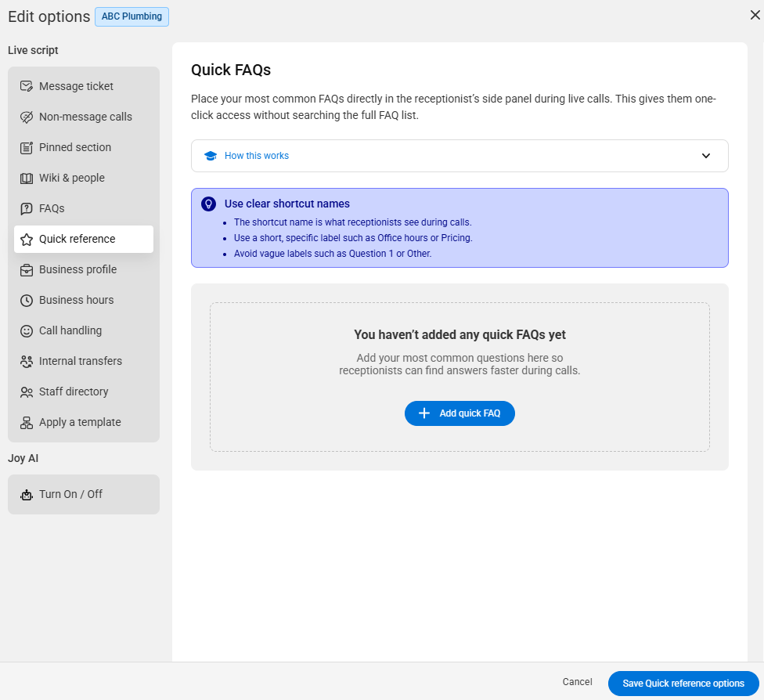Screen dimensions: 764x700
Task: Click the Edit options title
Action: click(x=49, y=16)
